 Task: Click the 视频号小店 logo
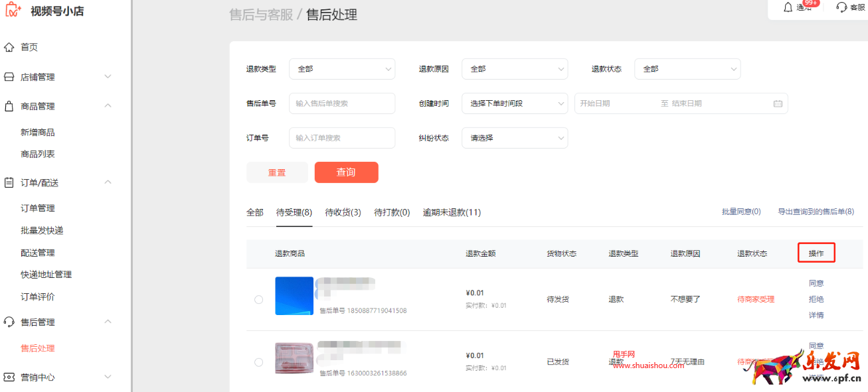click(x=40, y=11)
